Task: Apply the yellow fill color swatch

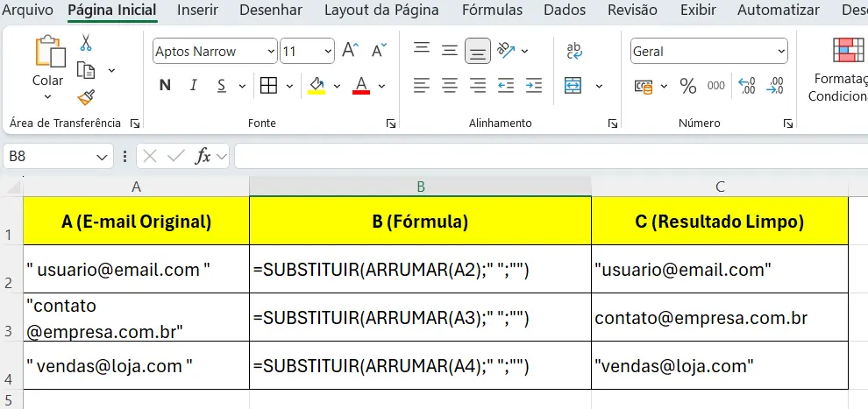Action: (317, 86)
